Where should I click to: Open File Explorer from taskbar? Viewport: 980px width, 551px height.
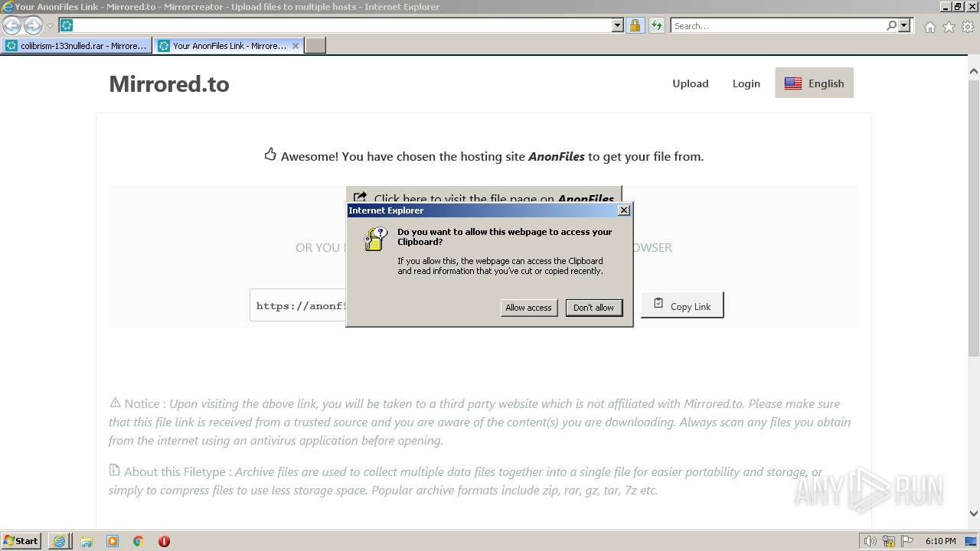[x=87, y=541]
